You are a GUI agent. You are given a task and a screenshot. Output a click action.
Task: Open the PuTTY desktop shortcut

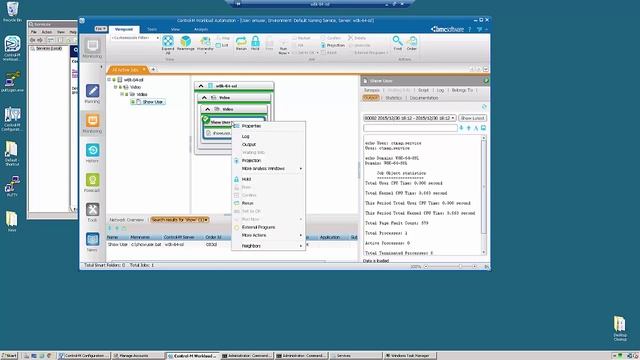(x=12, y=187)
